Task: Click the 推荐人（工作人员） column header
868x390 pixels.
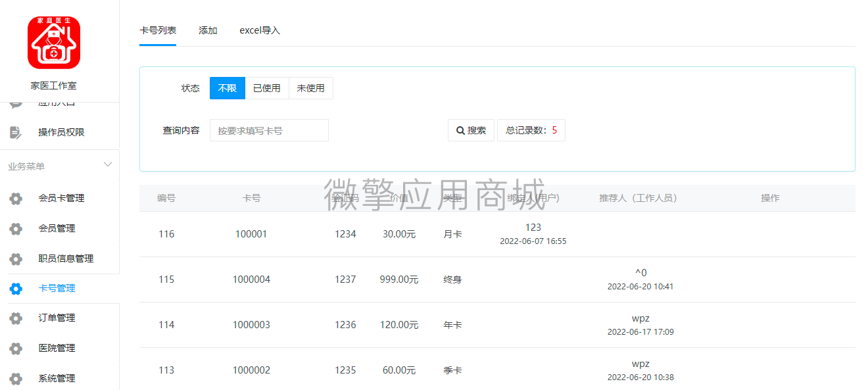Action: [638, 198]
